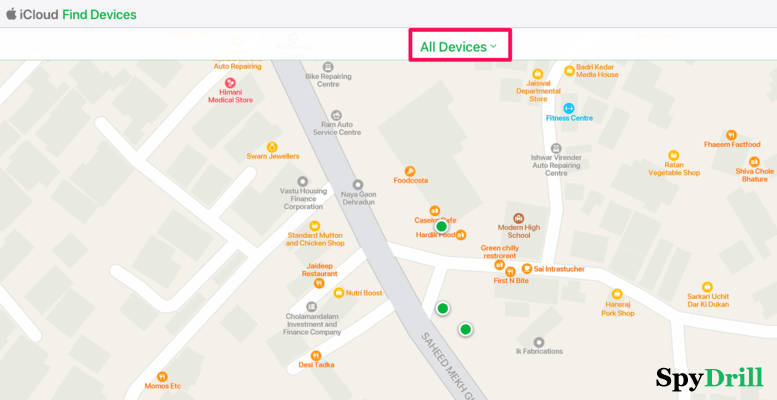Click the Caseiro Cafe pin icon
The height and width of the screenshot is (400, 777).
(x=435, y=211)
